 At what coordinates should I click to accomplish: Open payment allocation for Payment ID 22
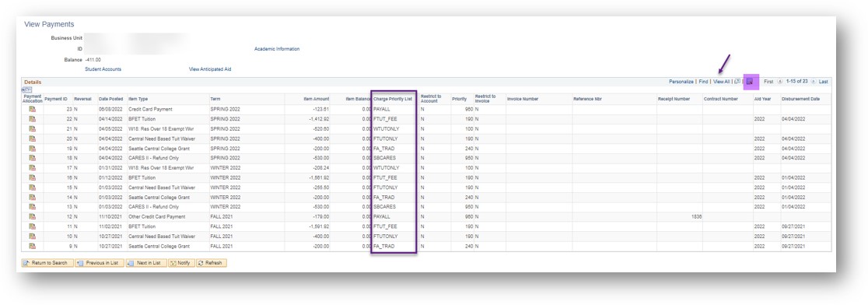pos(32,119)
